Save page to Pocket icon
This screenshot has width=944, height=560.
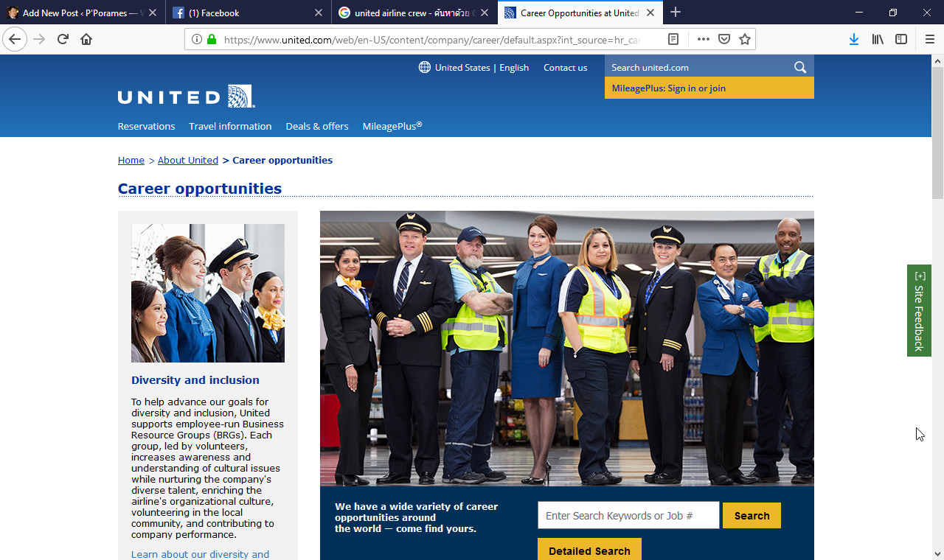coord(724,39)
